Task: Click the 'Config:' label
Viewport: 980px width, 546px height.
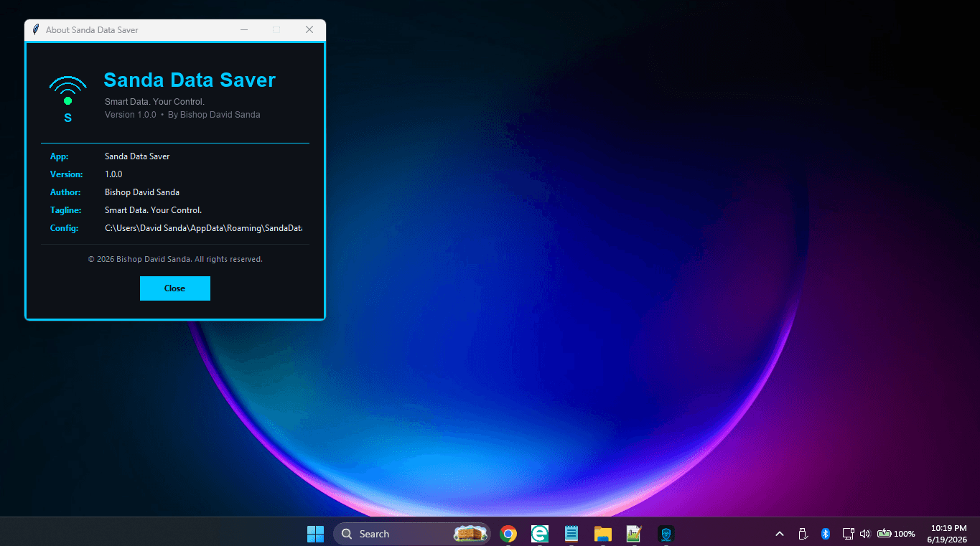Action: pos(64,228)
